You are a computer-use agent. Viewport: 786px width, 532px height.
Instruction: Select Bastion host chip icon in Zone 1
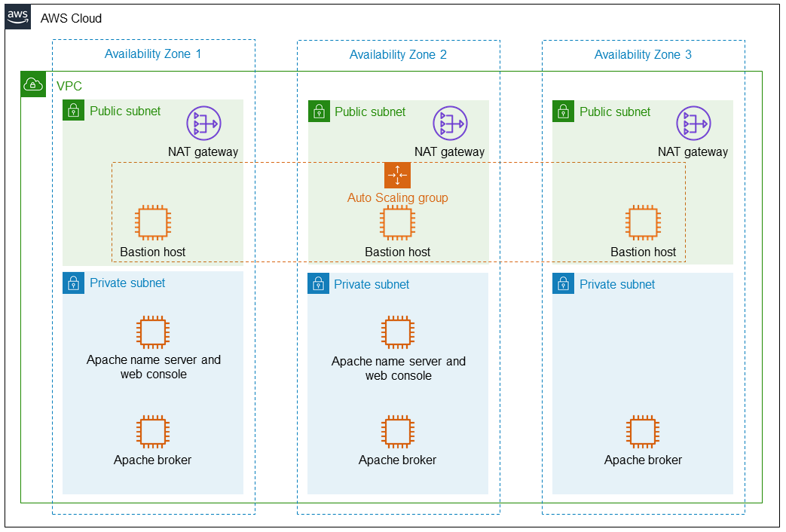153,222
